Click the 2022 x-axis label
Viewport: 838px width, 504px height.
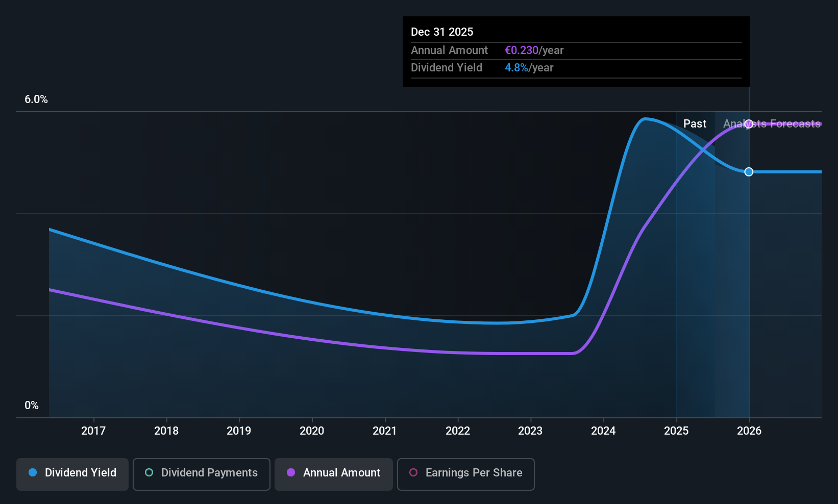click(458, 431)
